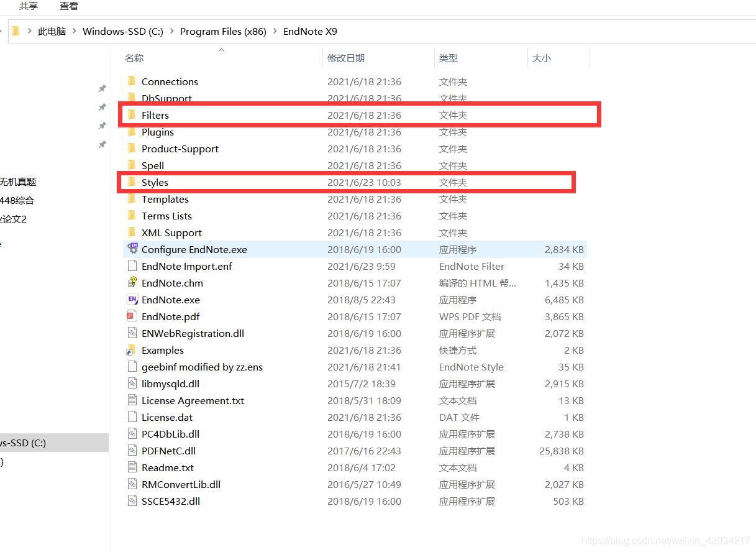Select the Spell folder icon
Image resolution: width=756 pixels, height=552 pixels.
point(132,165)
